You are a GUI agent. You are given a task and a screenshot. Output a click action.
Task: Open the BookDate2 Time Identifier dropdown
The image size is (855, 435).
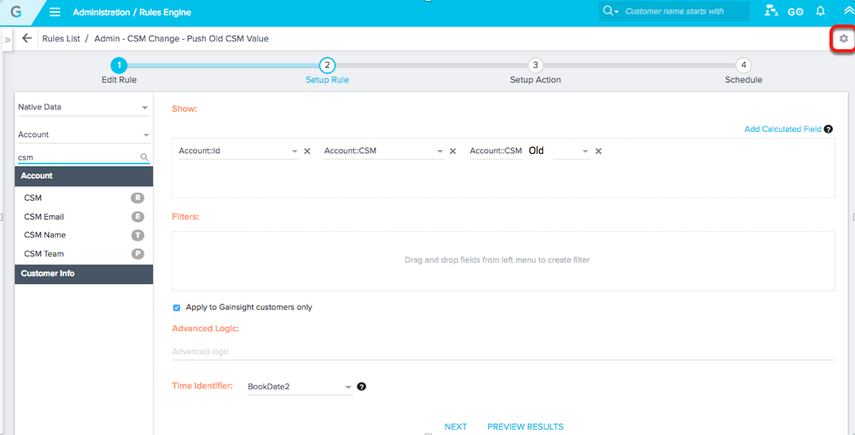click(300, 386)
